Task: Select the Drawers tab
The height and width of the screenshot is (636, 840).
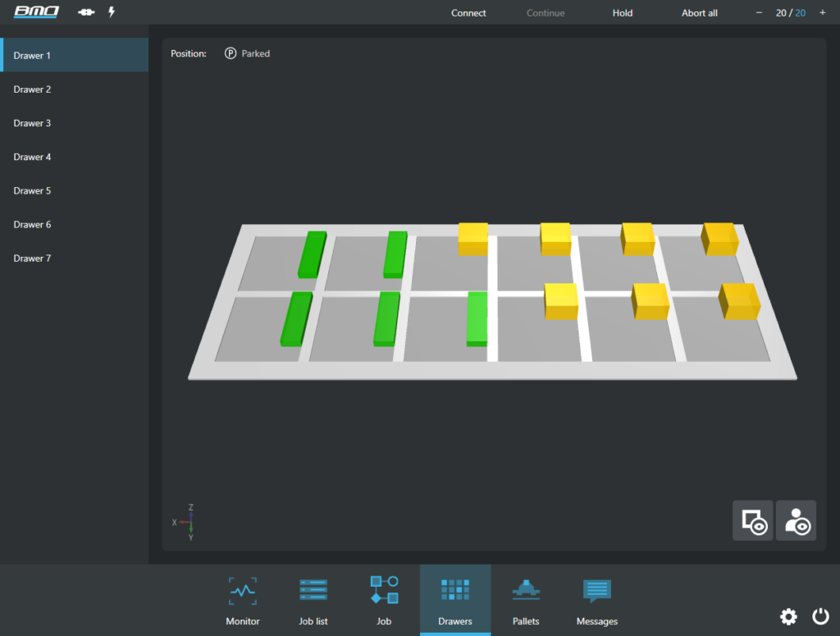Action: click(x=455, y=601)
